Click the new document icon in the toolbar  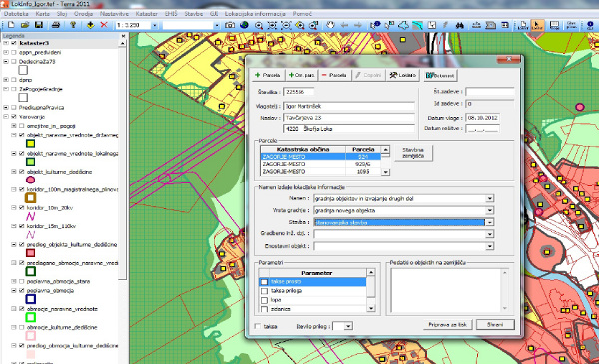pos(11,25)
